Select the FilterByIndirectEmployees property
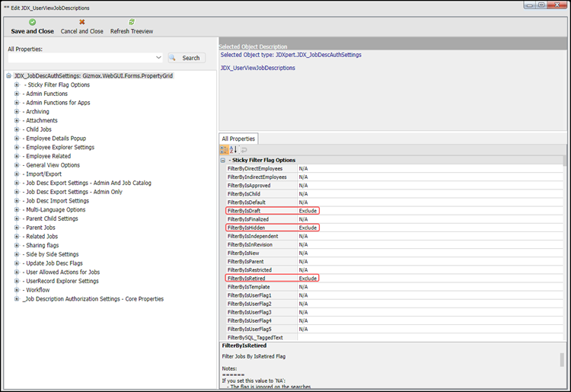This screenshot has height=392, width=571. click(257, 177)
